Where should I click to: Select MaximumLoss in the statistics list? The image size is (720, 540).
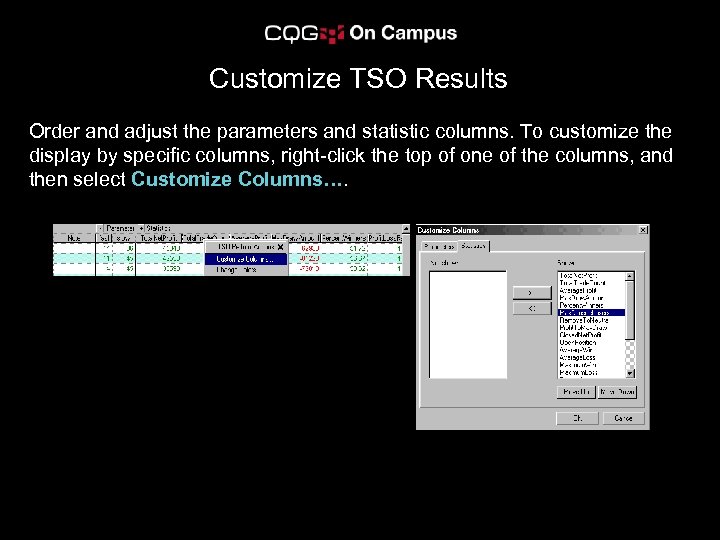[x=591, y=372]
